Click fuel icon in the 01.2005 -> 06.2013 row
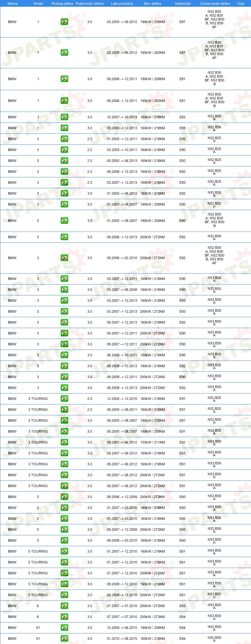Viewport: 251px width, 644px height. click(64, 193)
